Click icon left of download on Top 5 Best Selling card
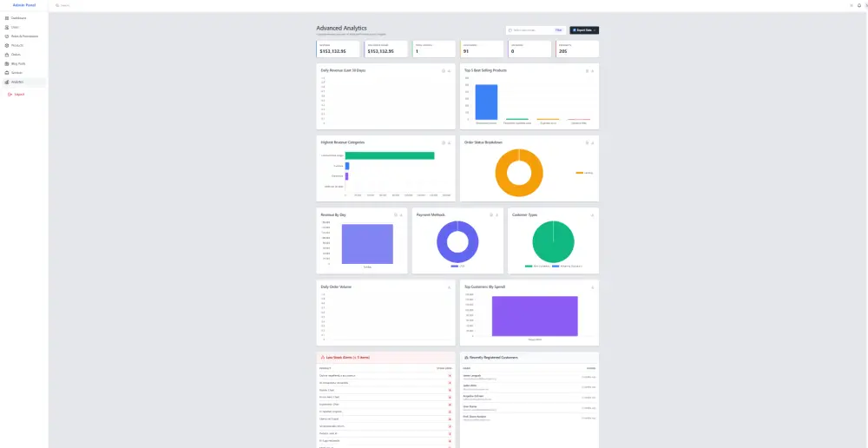 587,71
